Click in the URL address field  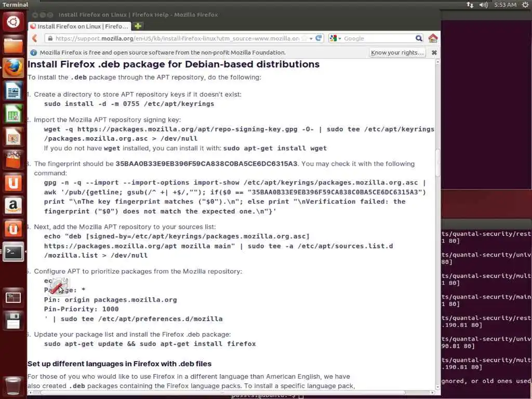click(177, 38)
